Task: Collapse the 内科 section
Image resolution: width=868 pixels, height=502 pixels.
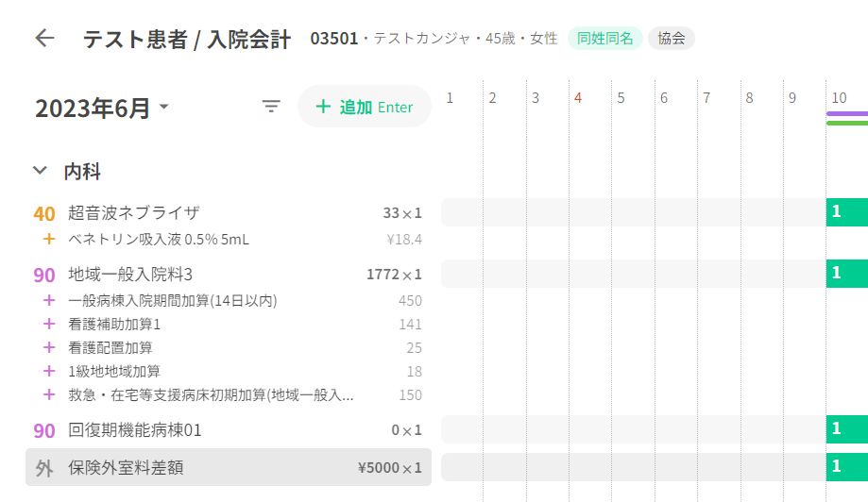Action: [x=40, y=171]
